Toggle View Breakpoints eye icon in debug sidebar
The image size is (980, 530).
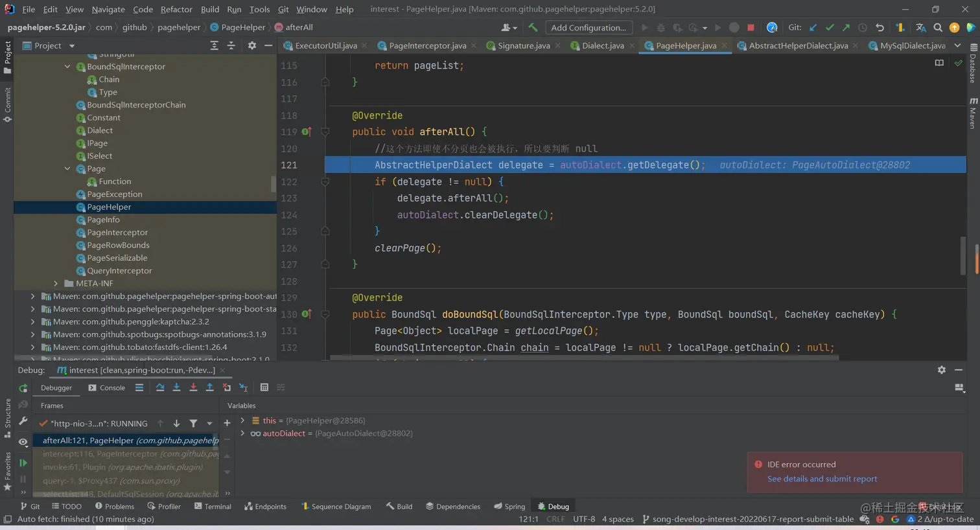(23, 442)
